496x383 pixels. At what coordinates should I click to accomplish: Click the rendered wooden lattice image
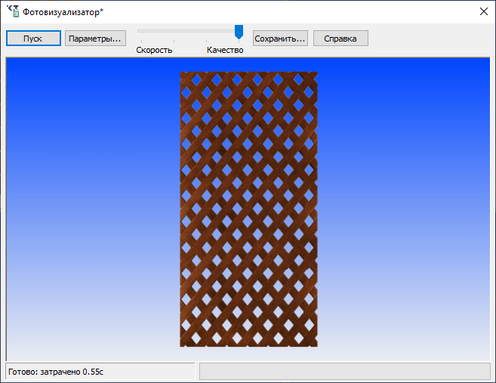tap(249, 209)
